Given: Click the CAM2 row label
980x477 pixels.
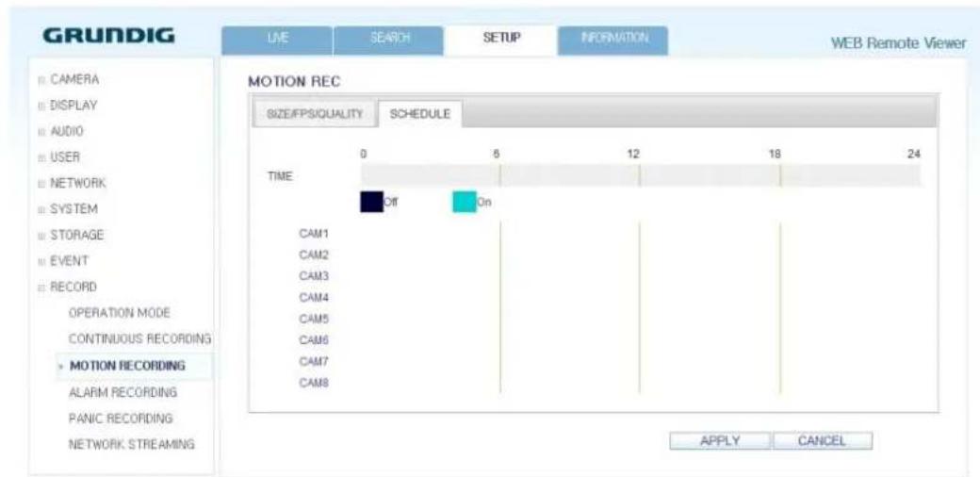Looking at the screenshot, I should [315, 255].
